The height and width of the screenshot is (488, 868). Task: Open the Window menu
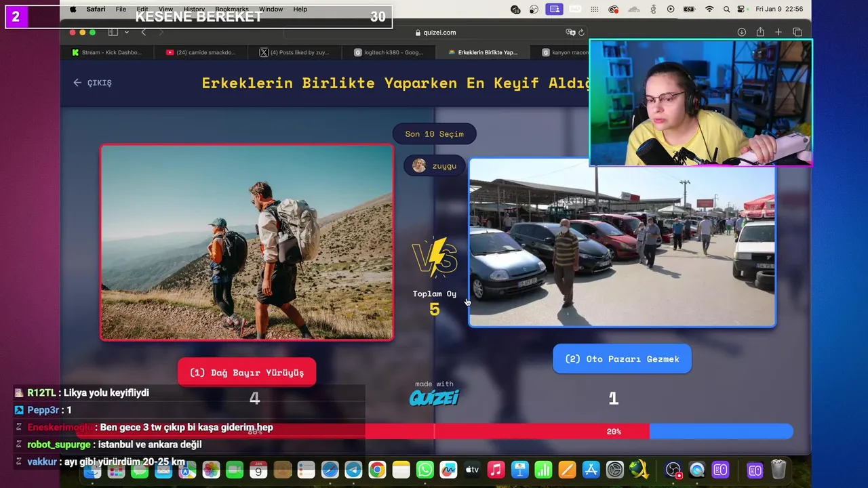pos(271,9)
